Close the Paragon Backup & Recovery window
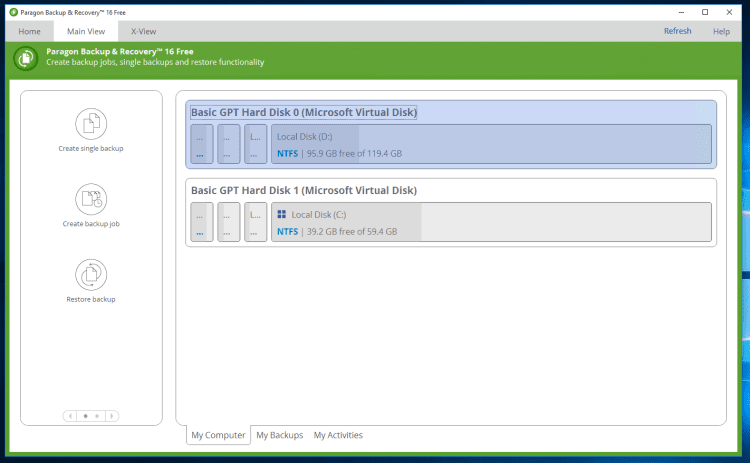 [x=729, y=12]
